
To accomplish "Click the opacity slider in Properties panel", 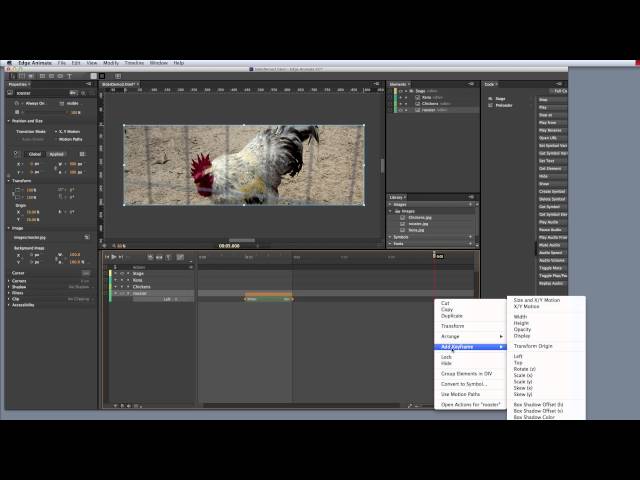I will [x=45, y=112].
